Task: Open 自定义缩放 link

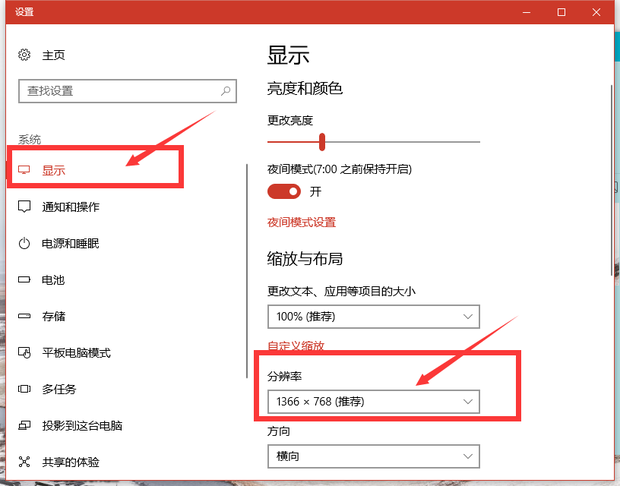Action: coord(296,346)
